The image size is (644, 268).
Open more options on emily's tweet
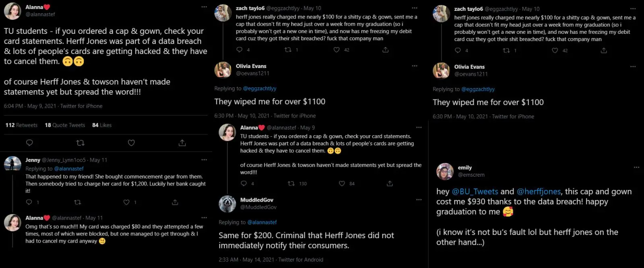[x=636, y=167]
